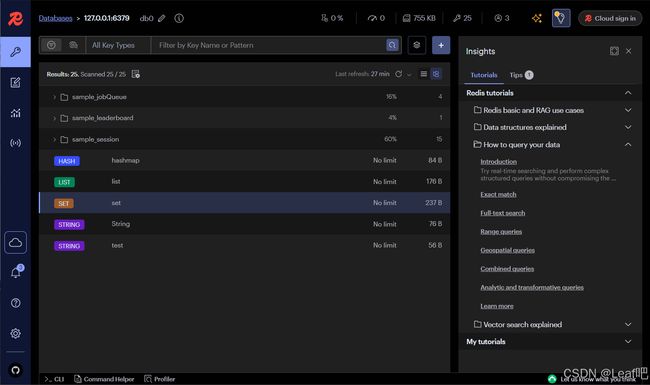Open the notifications bell
This screenshot has height=385, width=650.
[15, 272]
